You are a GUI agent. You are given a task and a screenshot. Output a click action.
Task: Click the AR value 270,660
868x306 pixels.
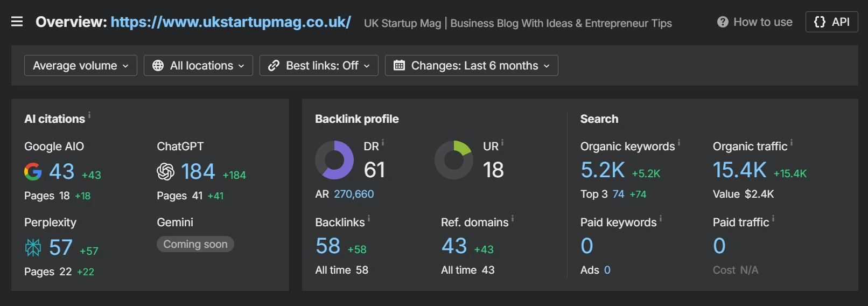354,194
